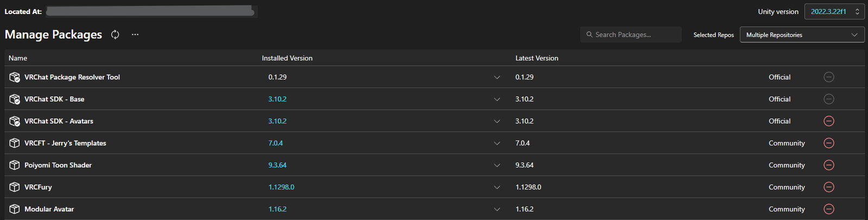
Task: Click the Name column header
Action: point(18,58)
